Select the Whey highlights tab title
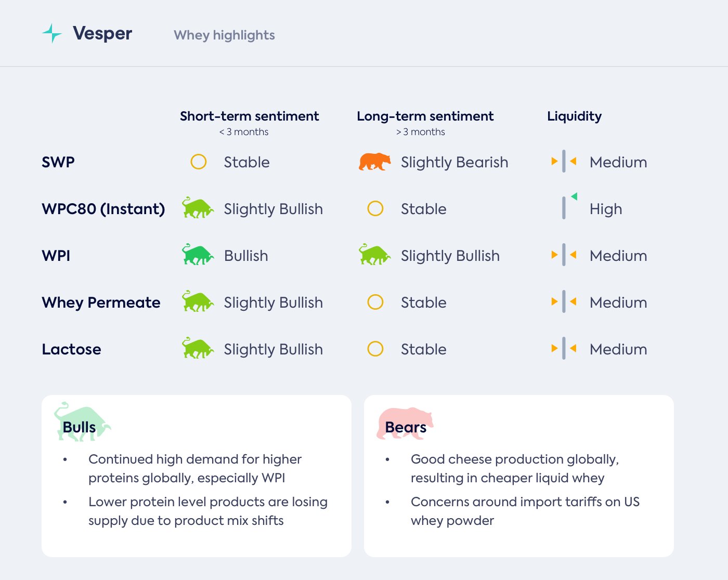The image size is (728, 580). point(224,35)
